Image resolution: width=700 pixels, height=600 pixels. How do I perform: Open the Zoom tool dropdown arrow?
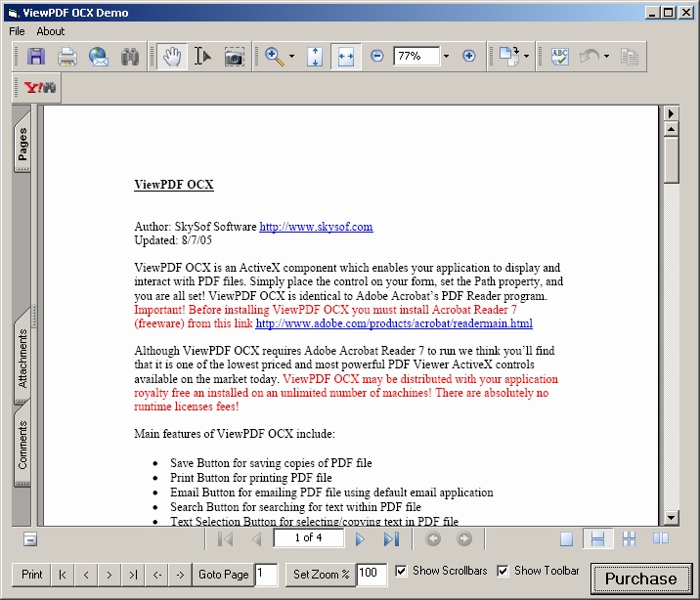click(x=291, y=57)
